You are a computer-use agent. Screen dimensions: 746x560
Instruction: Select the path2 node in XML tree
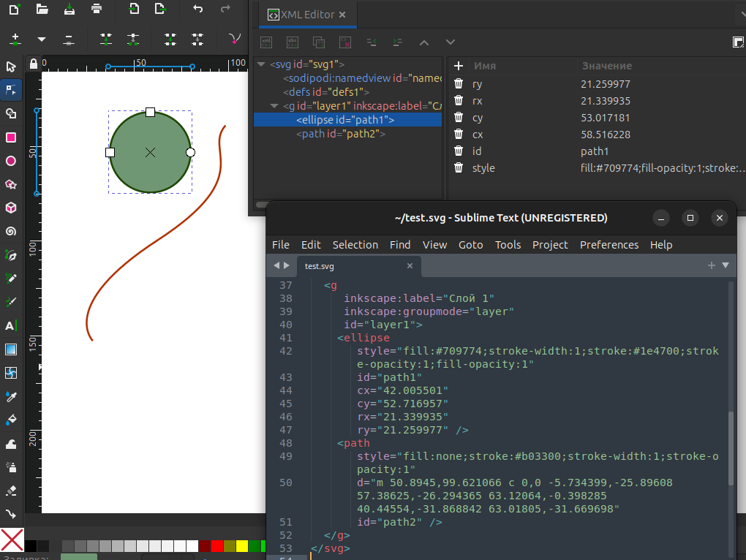(x=340, y=135)
